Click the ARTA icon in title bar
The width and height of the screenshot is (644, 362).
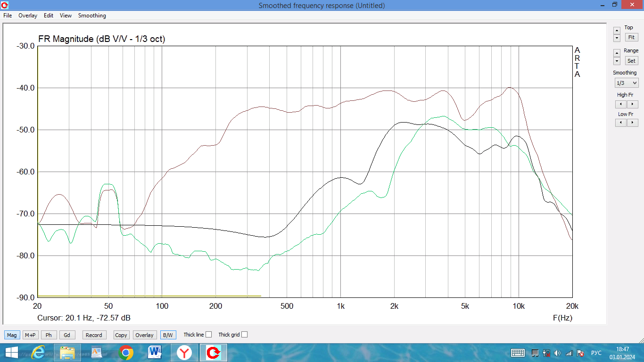click(x=4, y=5)
